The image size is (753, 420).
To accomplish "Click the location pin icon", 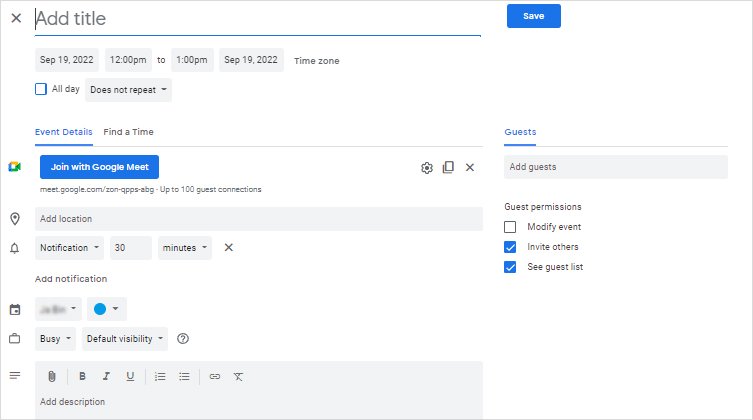I will pyautogui.click(x=15, y=219).
